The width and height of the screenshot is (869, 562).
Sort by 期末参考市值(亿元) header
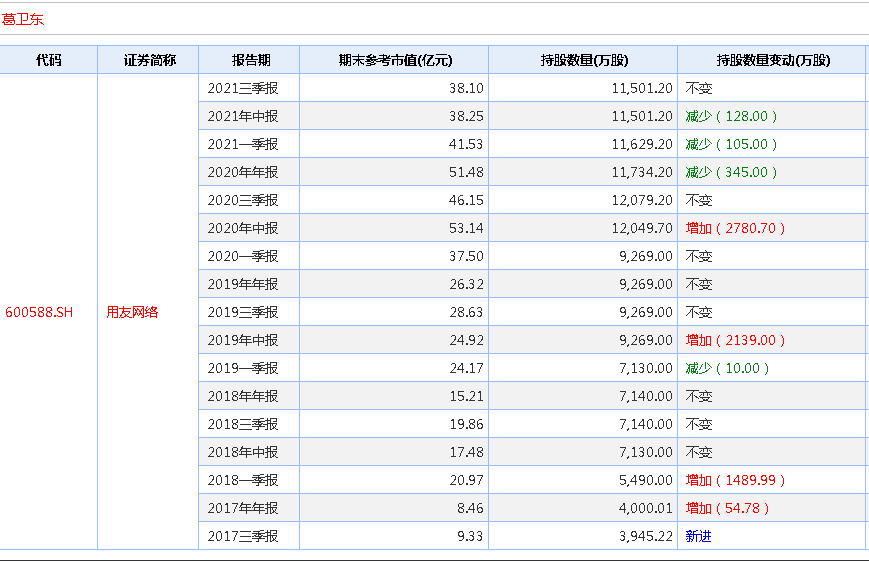point(393,60)
